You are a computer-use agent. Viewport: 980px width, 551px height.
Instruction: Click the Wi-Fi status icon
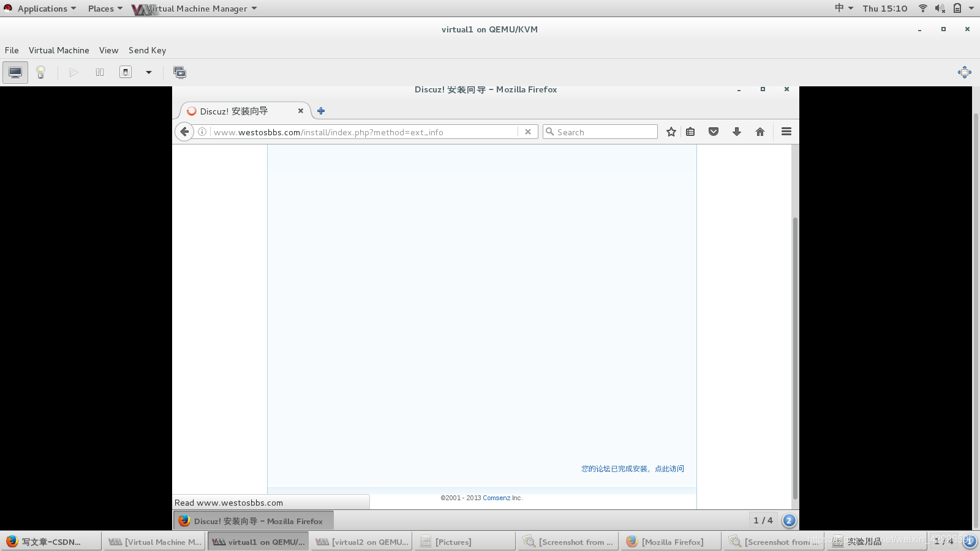pos(922,8)
